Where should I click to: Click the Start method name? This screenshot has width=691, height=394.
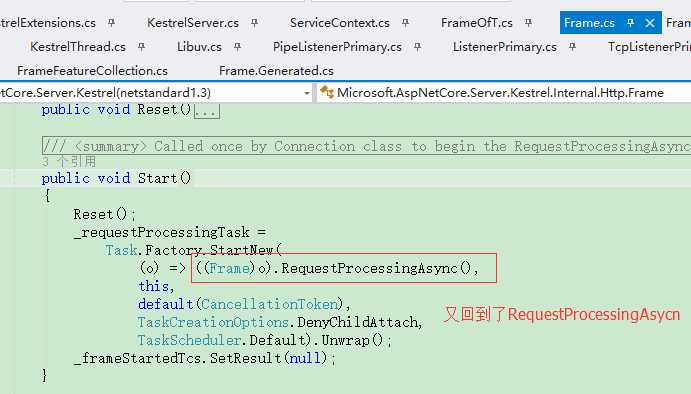157,178
